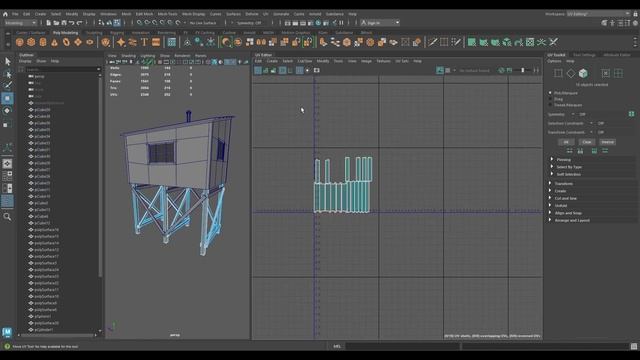This screenshot has width=640, height=360.
Task: Click the green checker UV shelf icon
Action: pyautogui.click(x=530, y=42)
